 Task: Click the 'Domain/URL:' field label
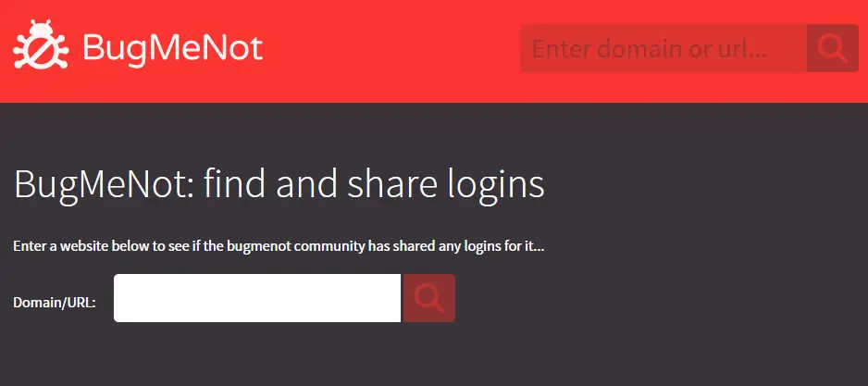tap(55, 303)
